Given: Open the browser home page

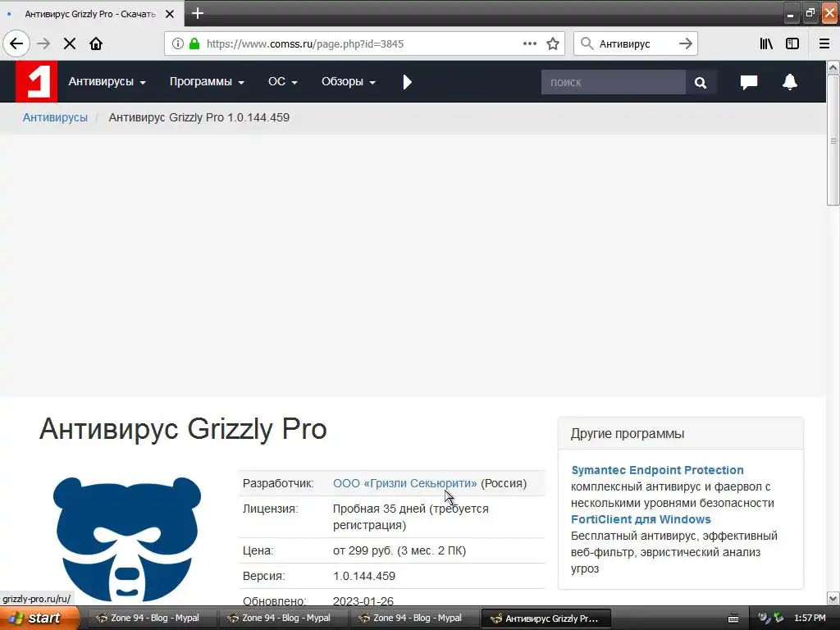Looking at the screenshot, I should (x=96, y=44).
